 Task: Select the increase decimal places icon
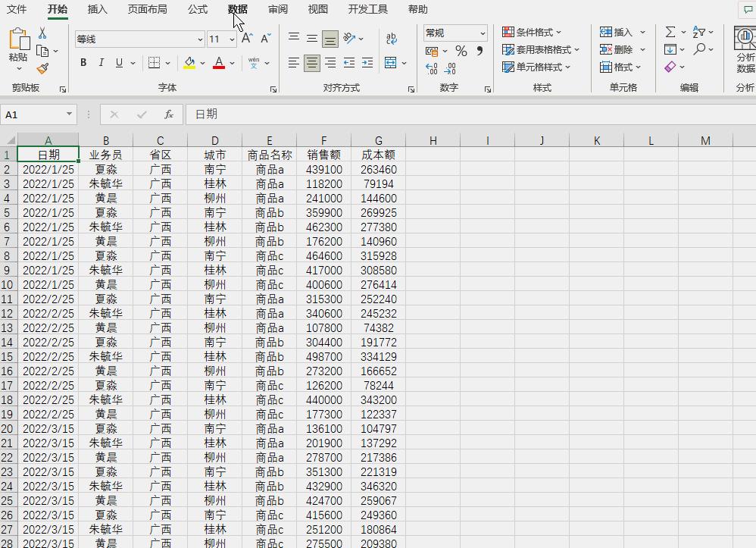431,68
